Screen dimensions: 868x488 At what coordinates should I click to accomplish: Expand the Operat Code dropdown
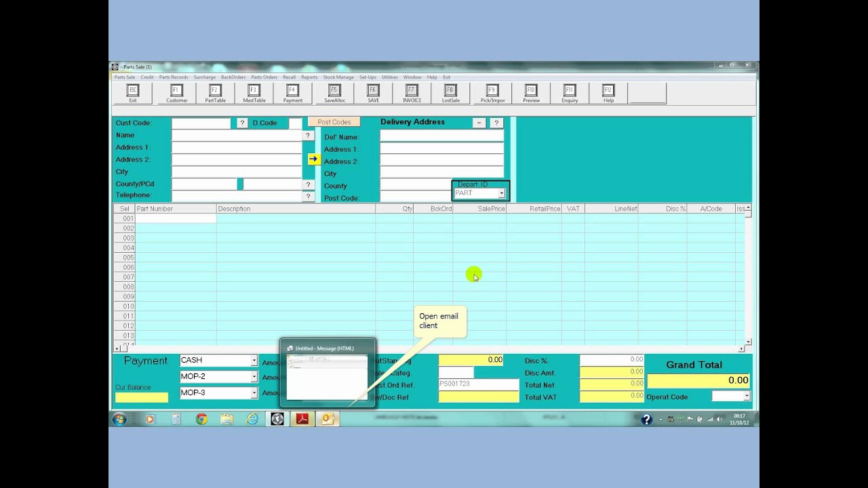747,396
